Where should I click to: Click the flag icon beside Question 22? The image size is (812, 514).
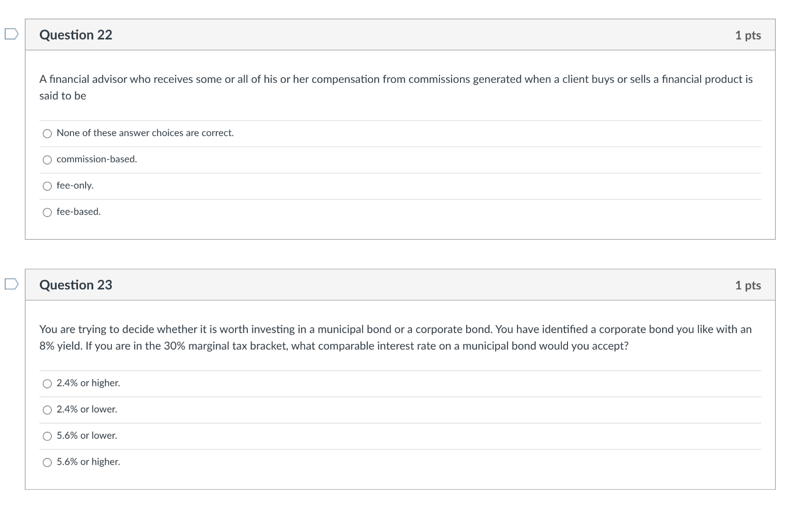click(x=10, y=33)
